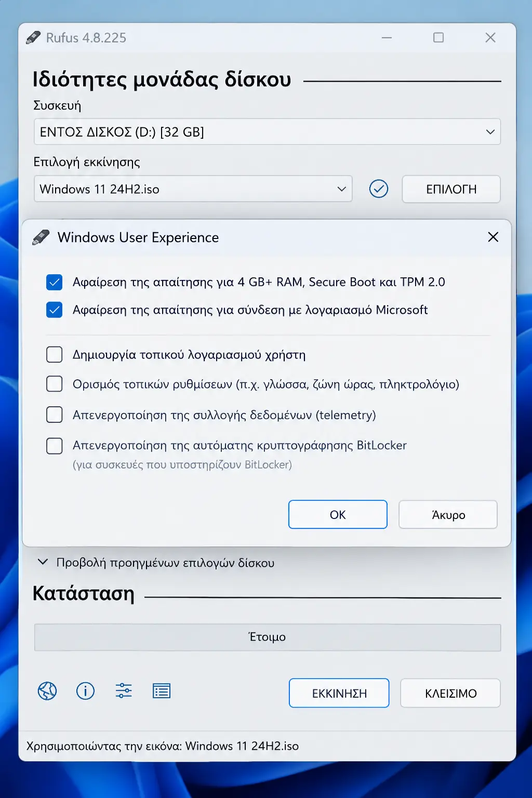Click the Ιδιότητες μονάδας δίσκου heading
Image resolution: width=532 pixels, height=798 pixels.
(x=162, y=79)
